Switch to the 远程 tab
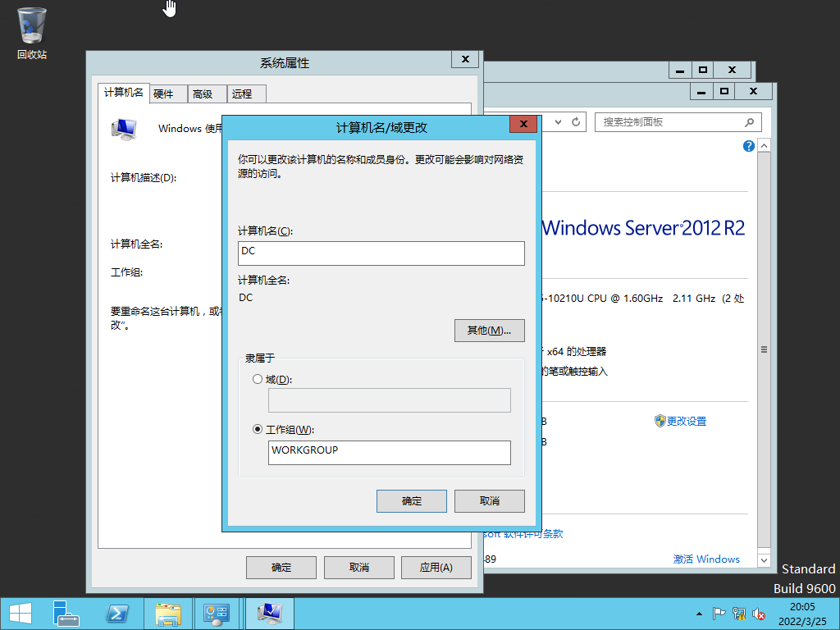 246,94
